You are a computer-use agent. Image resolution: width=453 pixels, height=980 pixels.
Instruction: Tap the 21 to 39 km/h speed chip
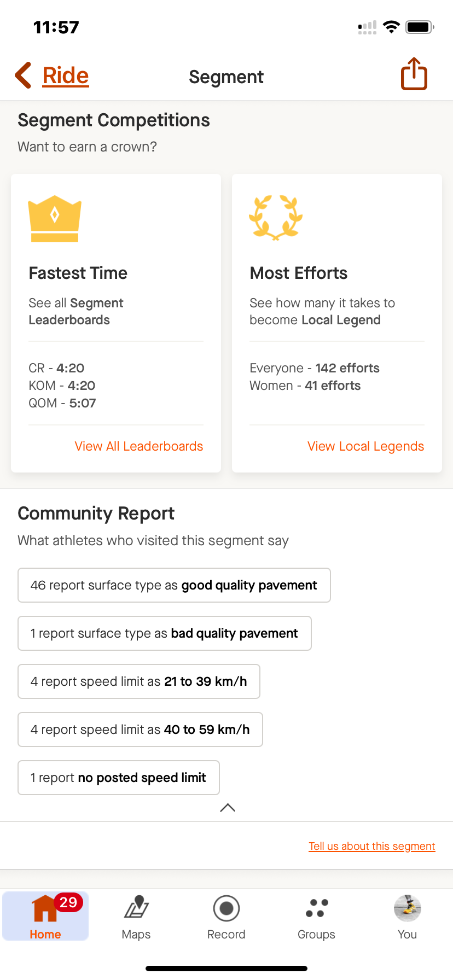click(x=138, y=681)
